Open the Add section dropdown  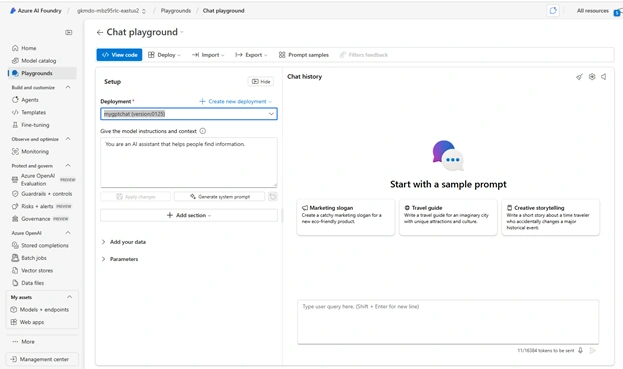click(189, 215)
